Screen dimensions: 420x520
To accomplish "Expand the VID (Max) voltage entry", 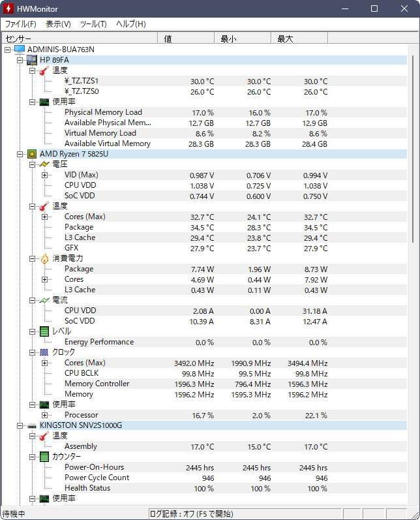I will [x=45, y=175].
